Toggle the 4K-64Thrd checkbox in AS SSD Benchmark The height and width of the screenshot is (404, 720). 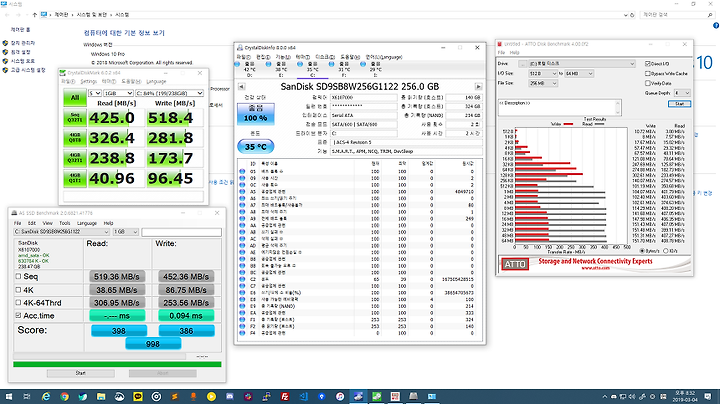pyautogui.click(x=18, y=303)
